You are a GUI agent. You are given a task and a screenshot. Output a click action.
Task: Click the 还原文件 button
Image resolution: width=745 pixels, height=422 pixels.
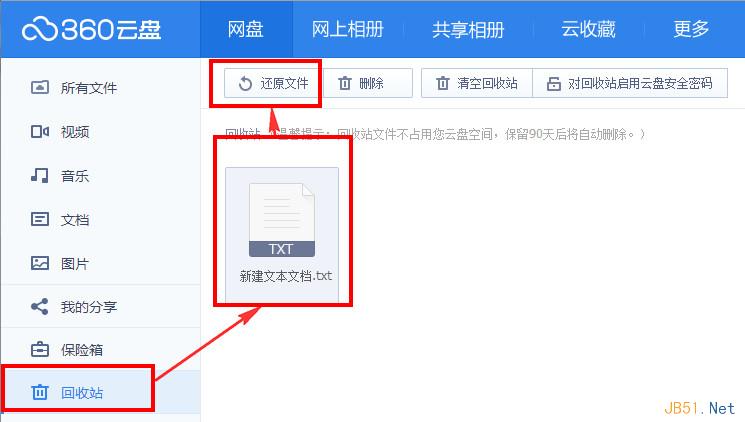(271, 83)
